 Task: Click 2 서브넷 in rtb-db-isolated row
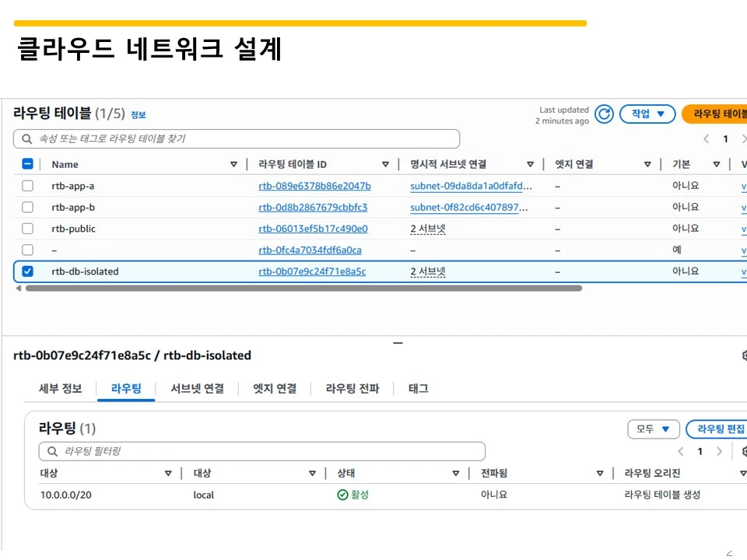[x=428, y=271]
